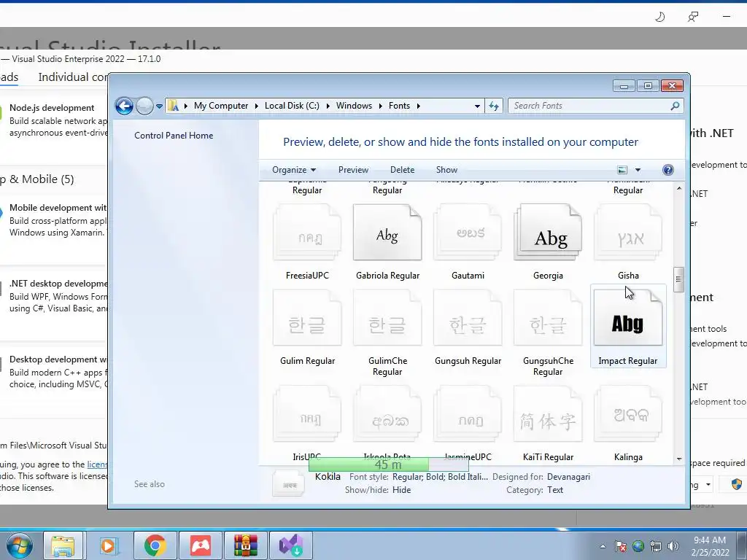Select the Iskoola Pota font icon
Screen dimensions: 747x560
pos(387,414)
